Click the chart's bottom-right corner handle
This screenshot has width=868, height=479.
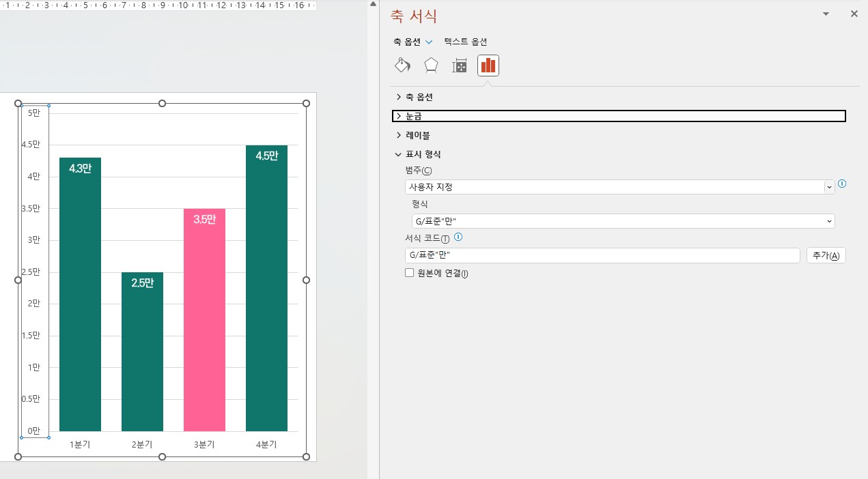click(306, 456)
